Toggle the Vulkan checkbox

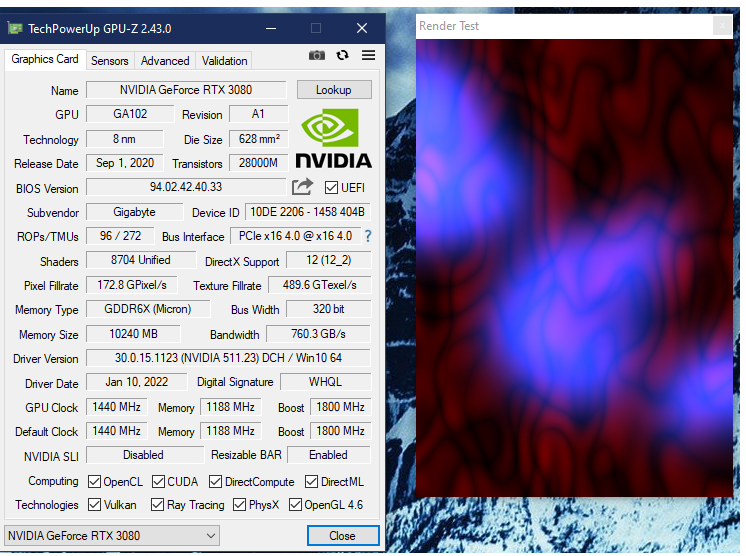click(x=94, y=505)
